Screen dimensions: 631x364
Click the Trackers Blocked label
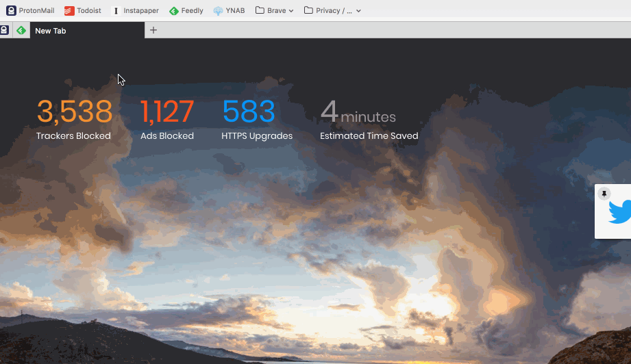(73, 135)
